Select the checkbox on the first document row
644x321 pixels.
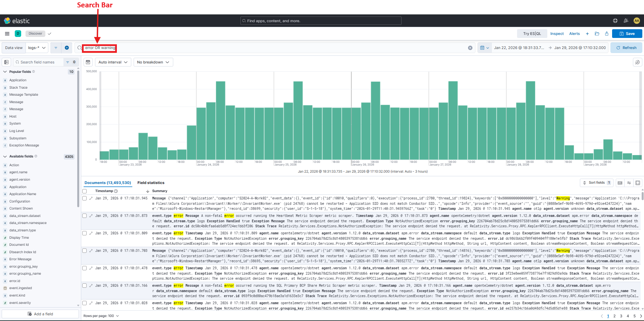85,198
